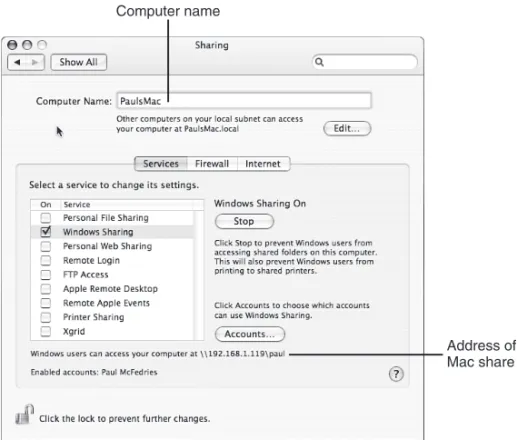Turn on Printer Sharing checkbox

pyautogui.click(x=46, y=317)
